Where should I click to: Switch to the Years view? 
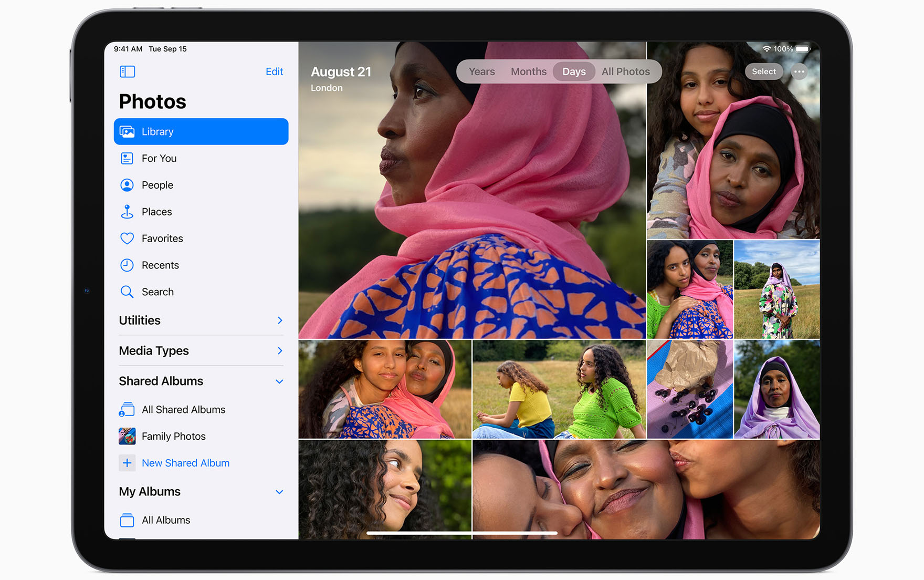[x=481, y=71]
